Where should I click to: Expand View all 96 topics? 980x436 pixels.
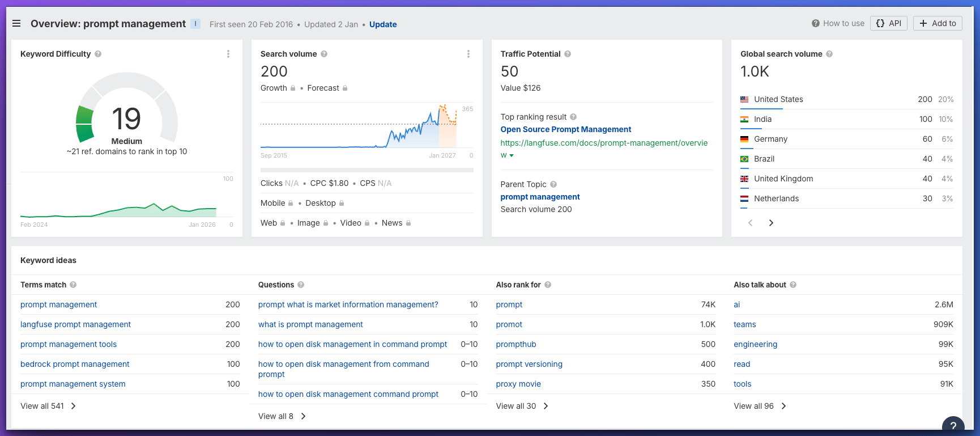click(x=760, y=406)
